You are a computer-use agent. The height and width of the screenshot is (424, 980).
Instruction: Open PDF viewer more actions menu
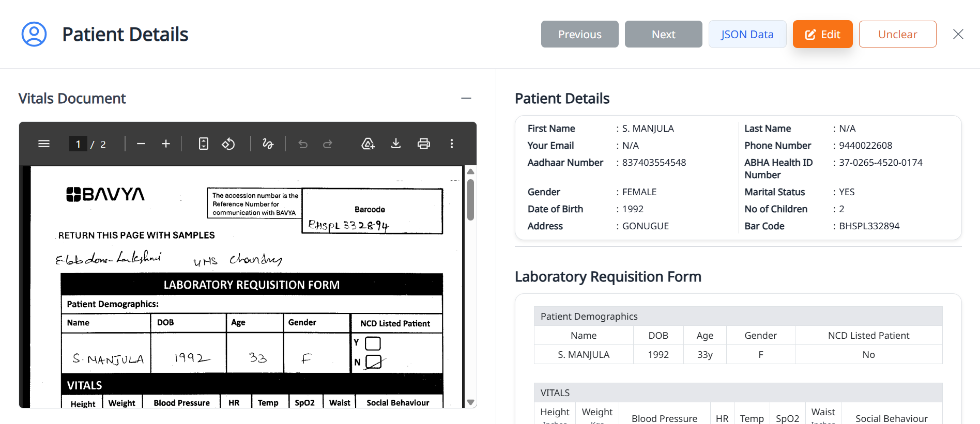pyautogui.click(x=452, y=144)
